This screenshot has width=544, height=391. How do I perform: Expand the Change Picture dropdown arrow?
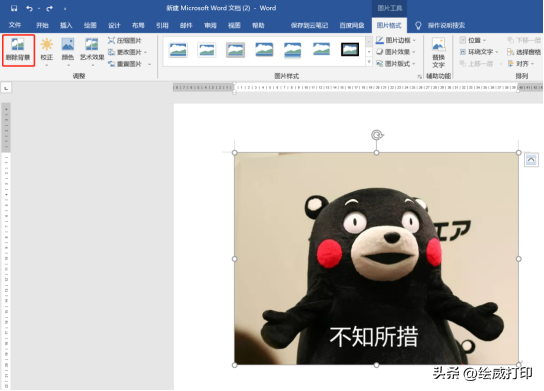pyautogui.click(x=145, y=52)
